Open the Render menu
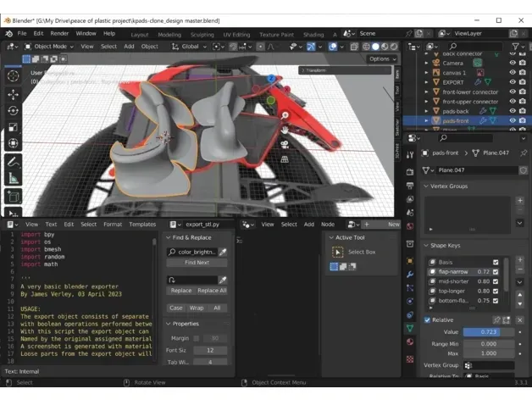The width and height of the screenshot is (532, 400). pos(59,33)
